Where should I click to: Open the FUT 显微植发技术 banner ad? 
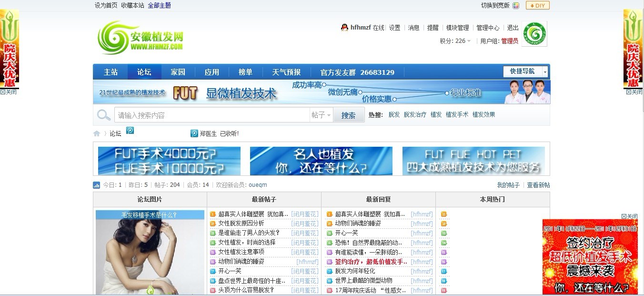click(322, 92)
